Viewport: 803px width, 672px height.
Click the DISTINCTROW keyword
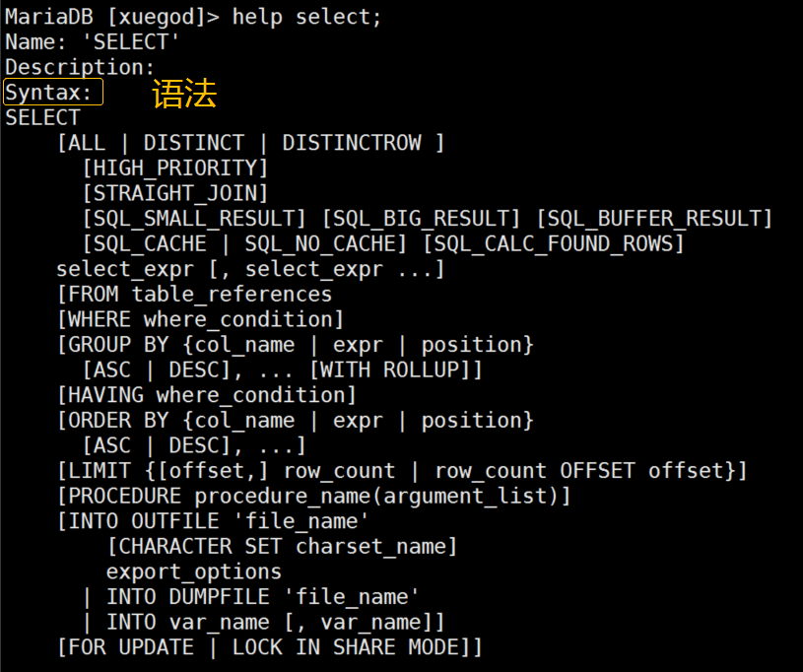352,143
